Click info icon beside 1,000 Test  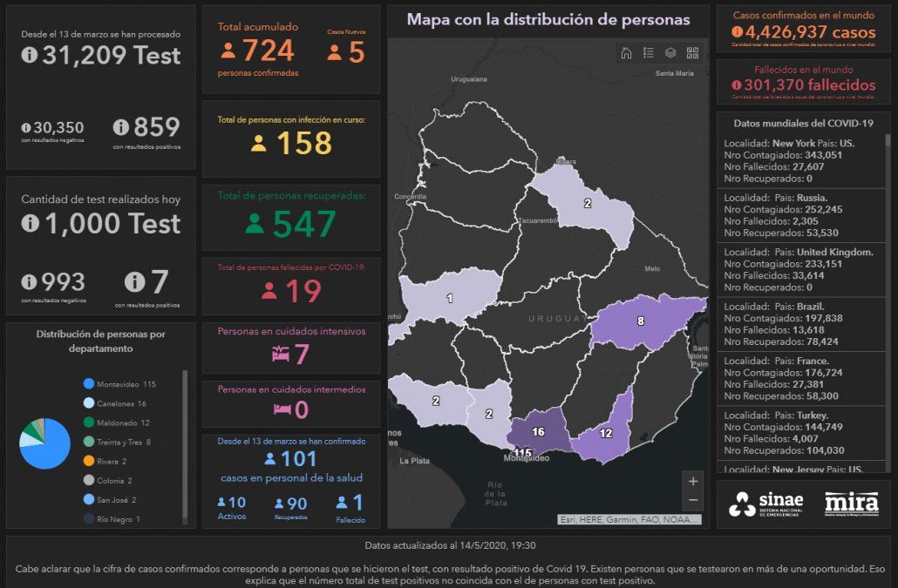pyautogui.click(x=30, y=224)
